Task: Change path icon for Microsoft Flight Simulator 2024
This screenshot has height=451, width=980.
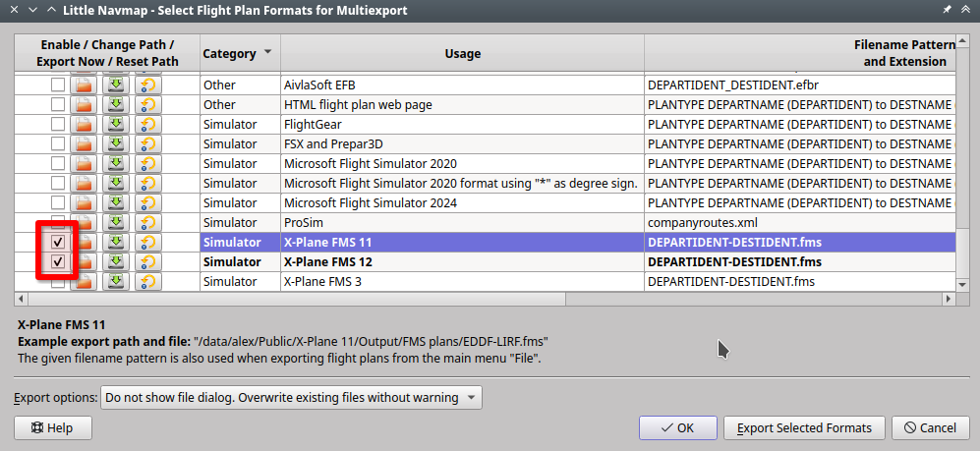Action: 84,203
